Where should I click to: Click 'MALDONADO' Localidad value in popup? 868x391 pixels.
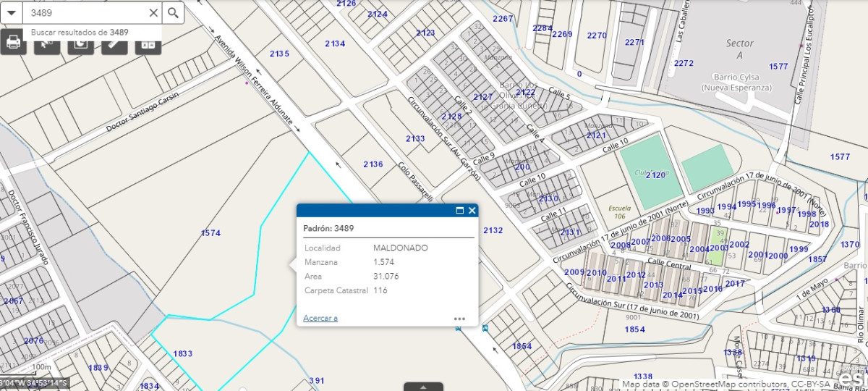pyautogui.click(x=400, y=248)
